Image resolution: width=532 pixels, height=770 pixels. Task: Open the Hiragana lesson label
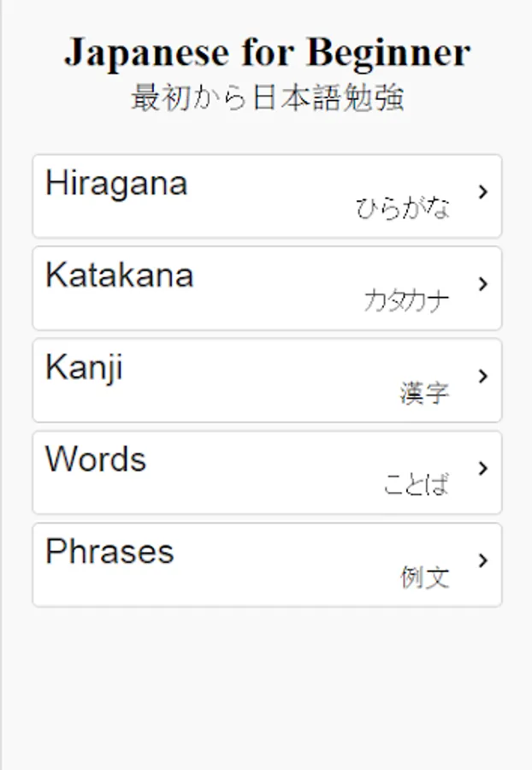pyautogui.click(x=116, y=183)
